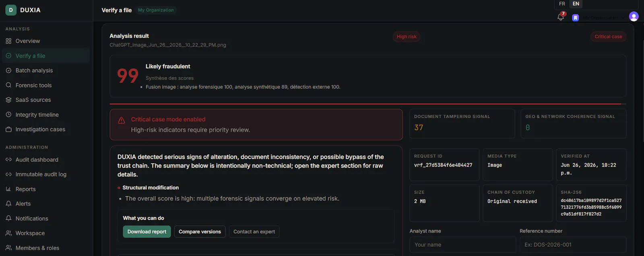Click the Critical case badge
644x256 pixels.
coord(608,37)
